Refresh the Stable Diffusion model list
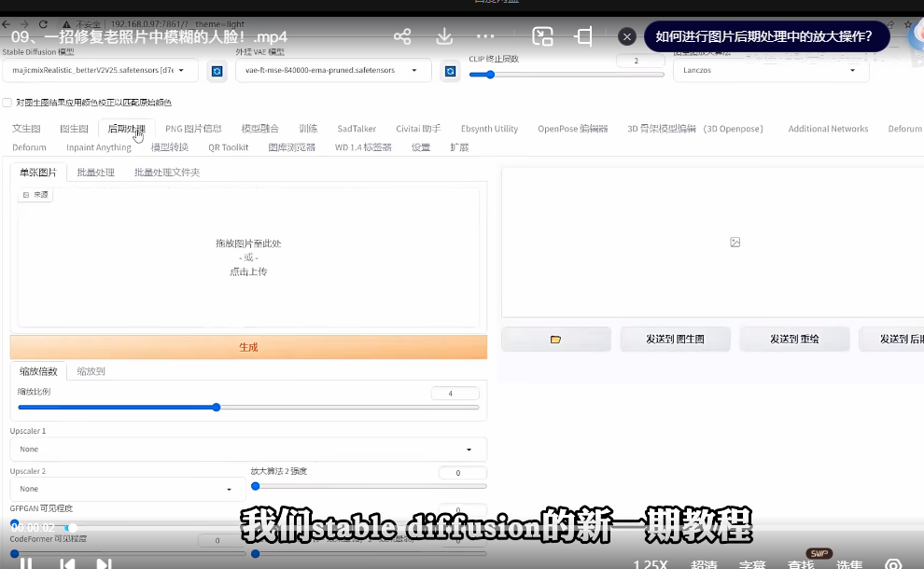924x569 pixels. coord(217,71)
